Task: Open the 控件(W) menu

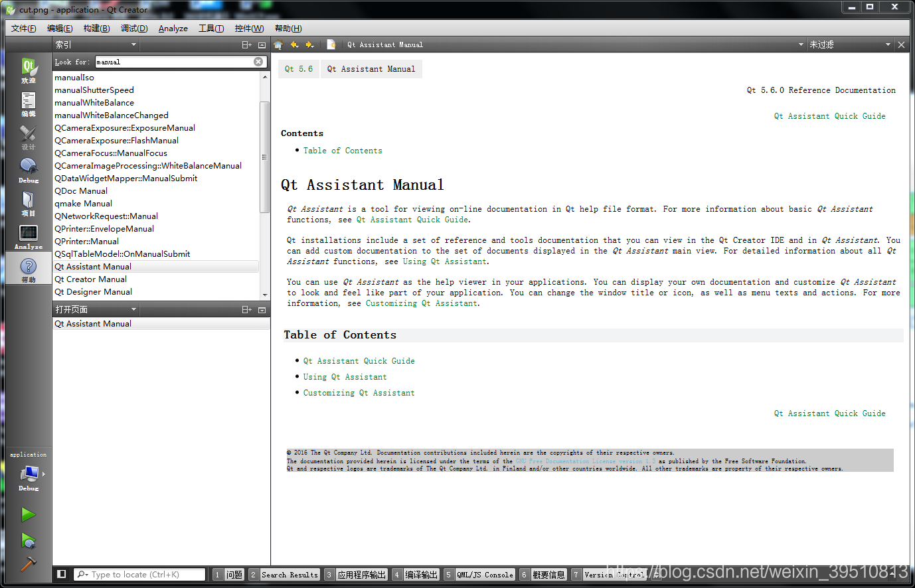Action: [x=249, y=28]
